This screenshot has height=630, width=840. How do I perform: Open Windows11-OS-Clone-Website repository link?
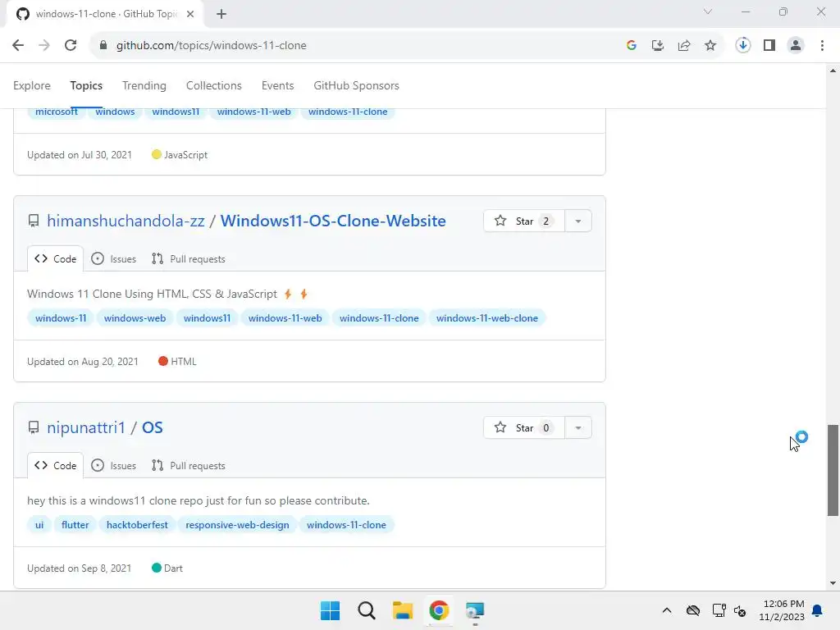[x=333, y=221]
